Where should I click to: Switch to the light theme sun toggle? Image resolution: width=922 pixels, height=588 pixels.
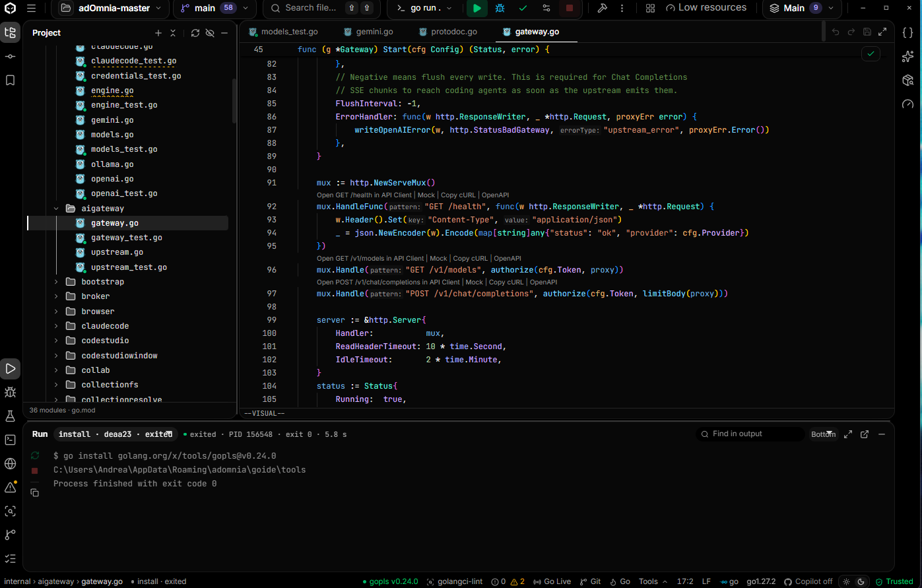(847, 581)
